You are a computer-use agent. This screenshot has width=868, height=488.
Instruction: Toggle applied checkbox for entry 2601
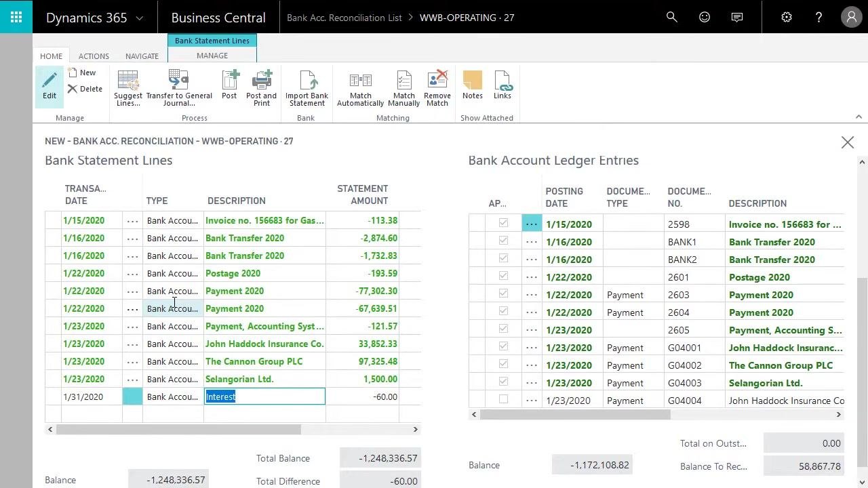click(503, 276)
